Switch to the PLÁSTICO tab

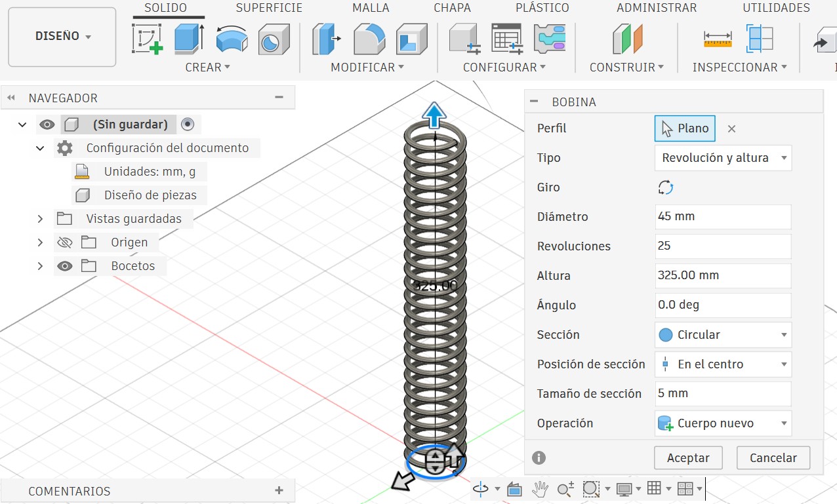click(x=542, y=8)
